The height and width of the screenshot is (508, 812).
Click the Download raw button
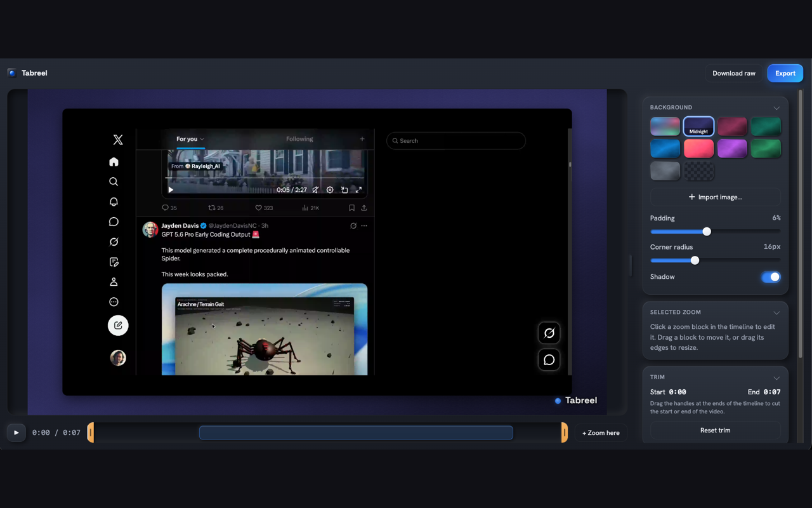pyautogui.click(x=734, y=73)
